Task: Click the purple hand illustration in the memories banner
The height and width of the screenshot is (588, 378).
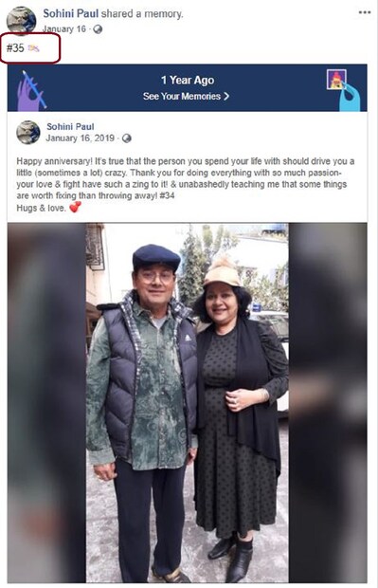Action: (30, 91)
